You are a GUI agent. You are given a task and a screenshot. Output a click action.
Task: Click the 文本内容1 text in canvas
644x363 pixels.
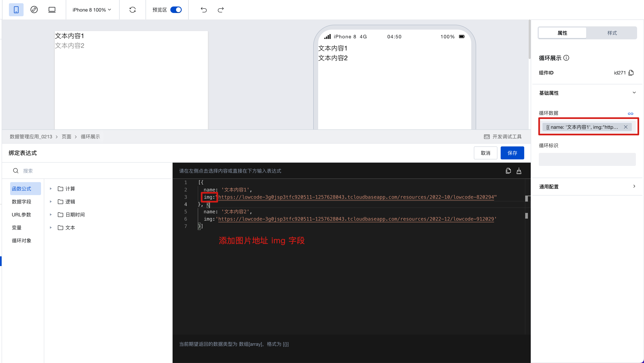coord(69,36)
